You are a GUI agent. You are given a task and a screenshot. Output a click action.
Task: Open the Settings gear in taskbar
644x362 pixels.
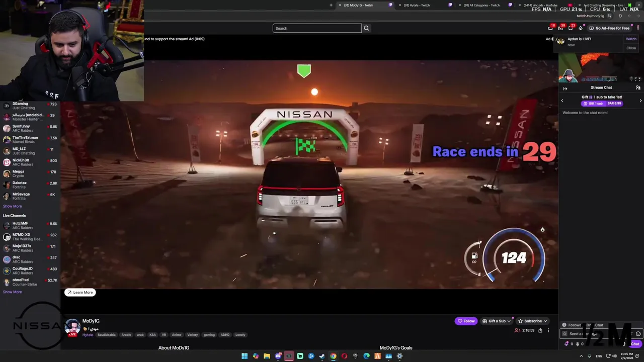(399, 356)
